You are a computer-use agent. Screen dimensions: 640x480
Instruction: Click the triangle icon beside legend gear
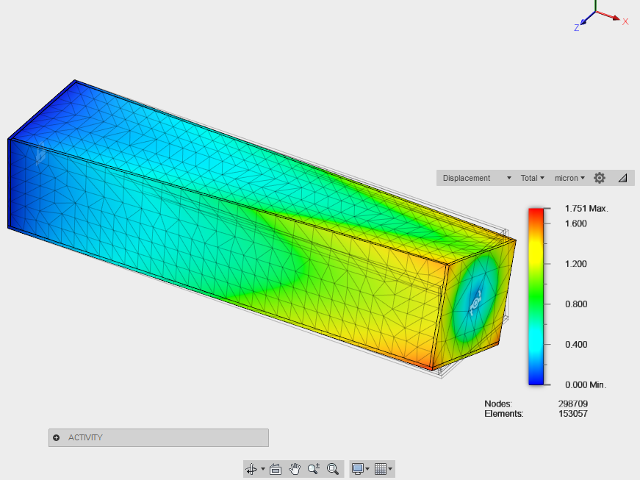[x=621, y=178]
